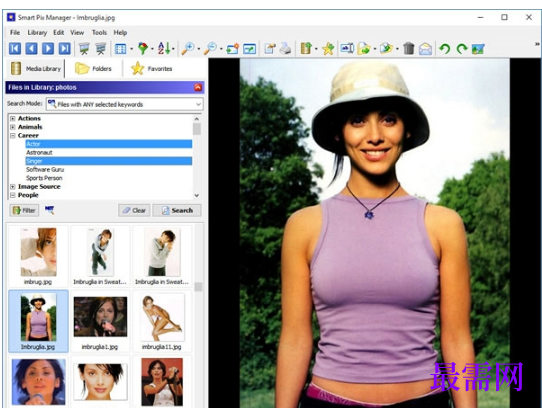Click the email envelope icon

(x=426, y=49)
